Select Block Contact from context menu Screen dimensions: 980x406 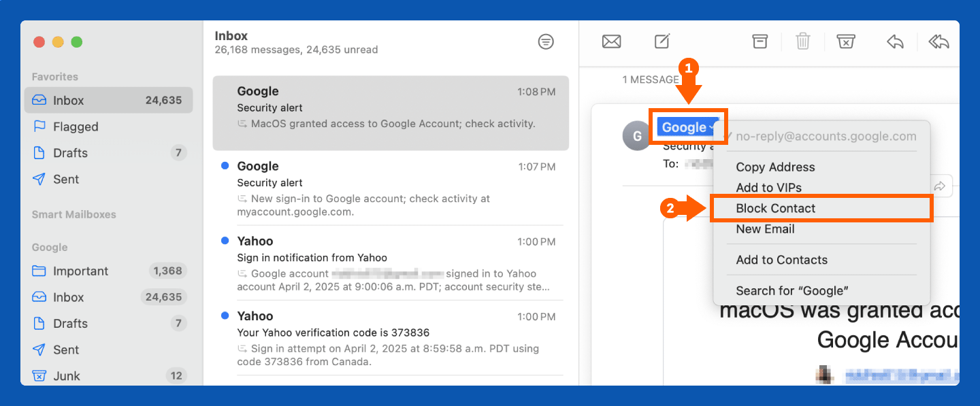tap(775, 209)
